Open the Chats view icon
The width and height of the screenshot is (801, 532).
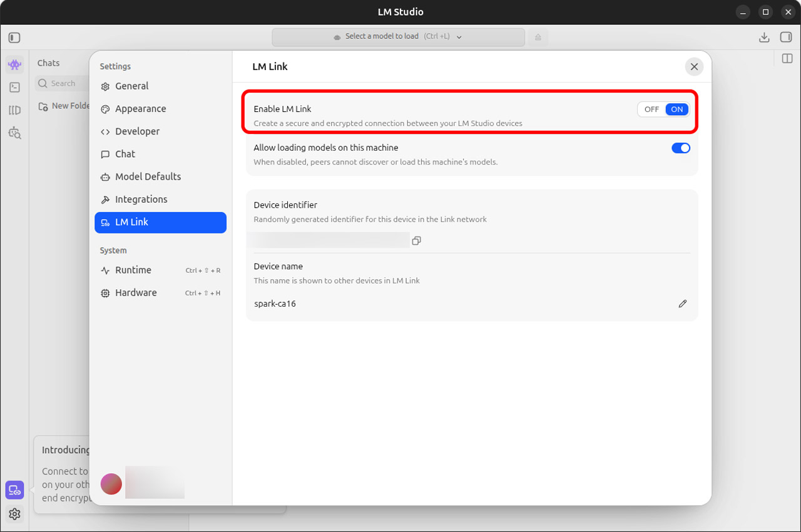click(x=15, y=64)
